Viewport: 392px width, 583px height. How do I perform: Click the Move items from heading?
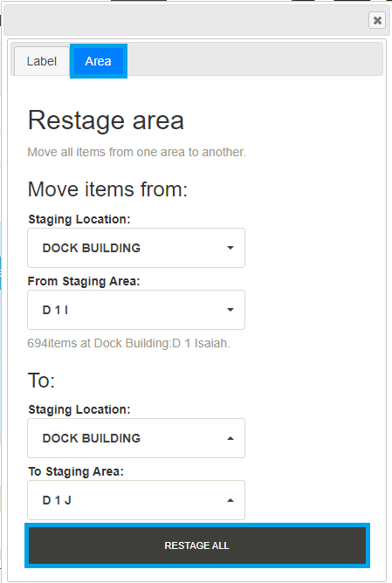tap(107, 189)
